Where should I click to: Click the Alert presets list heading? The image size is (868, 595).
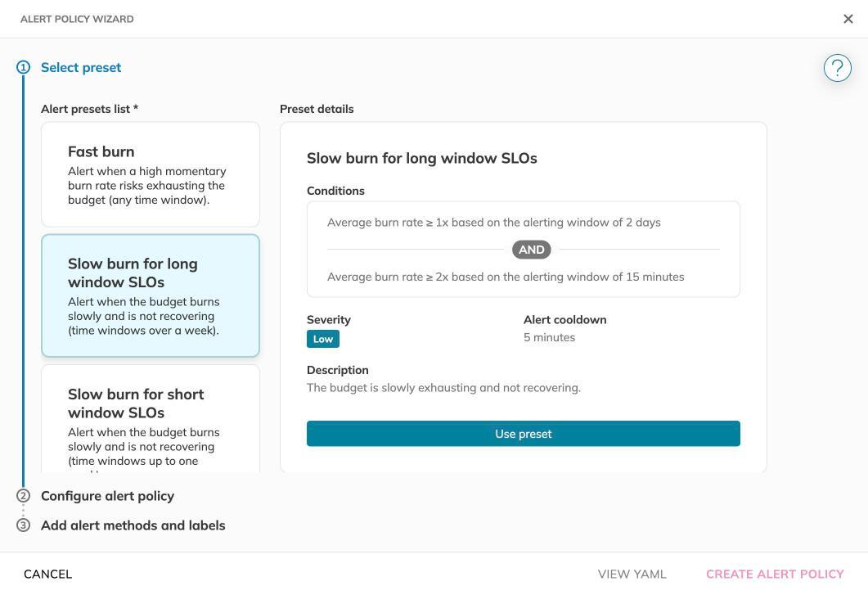pyautogui.click(x=88, y=109)
